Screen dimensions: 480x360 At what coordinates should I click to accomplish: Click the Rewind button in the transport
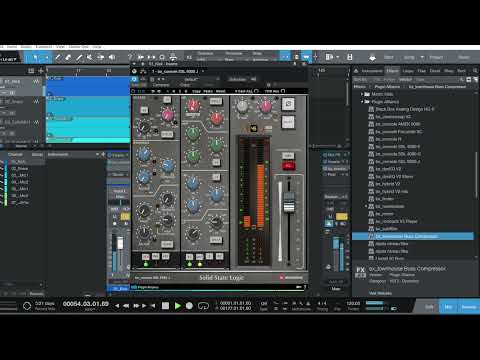126,305
